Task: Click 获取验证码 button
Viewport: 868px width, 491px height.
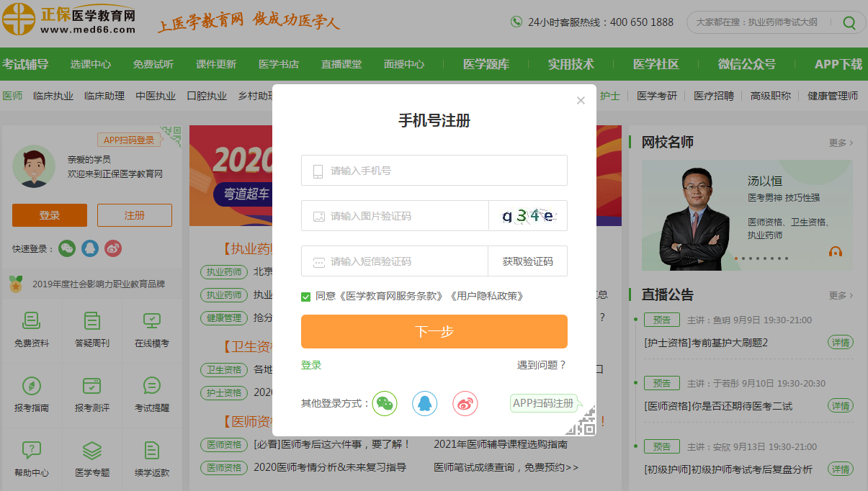Action: (527, 261)
